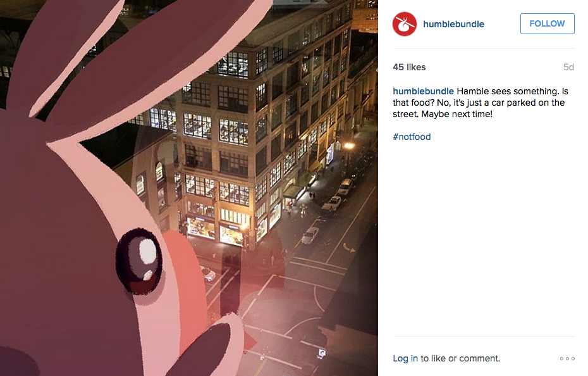The height and width of the screenshot is (376, 588).
Task: View the 45 likes list
Action: click(409, 67)
